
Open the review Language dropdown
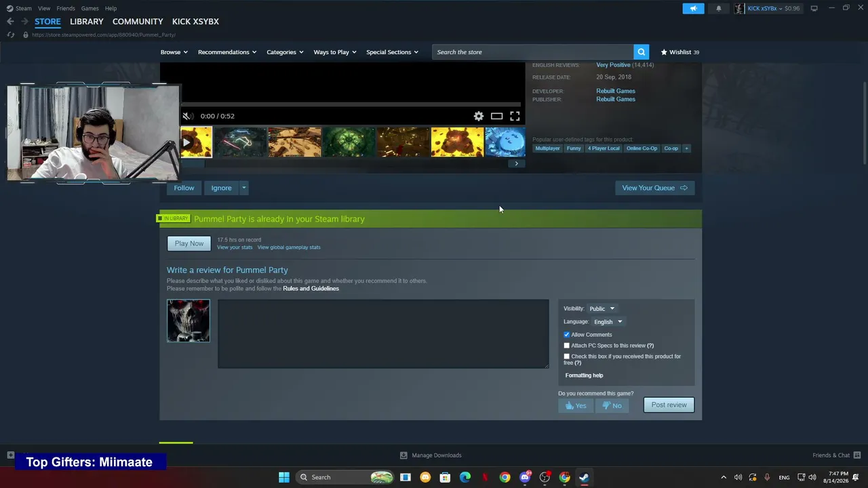click(x=608, y=322)
